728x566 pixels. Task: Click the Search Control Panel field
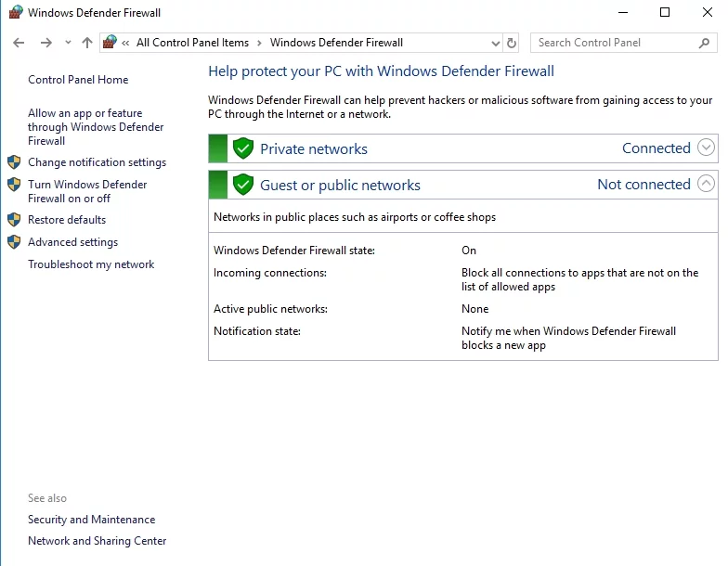tap(613, 43)
